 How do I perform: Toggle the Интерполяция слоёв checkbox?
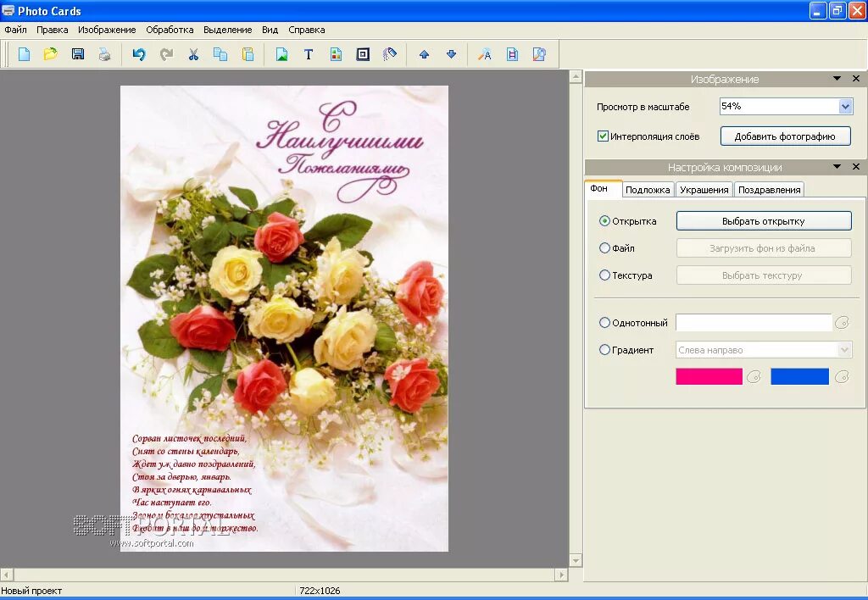(603, 136)
